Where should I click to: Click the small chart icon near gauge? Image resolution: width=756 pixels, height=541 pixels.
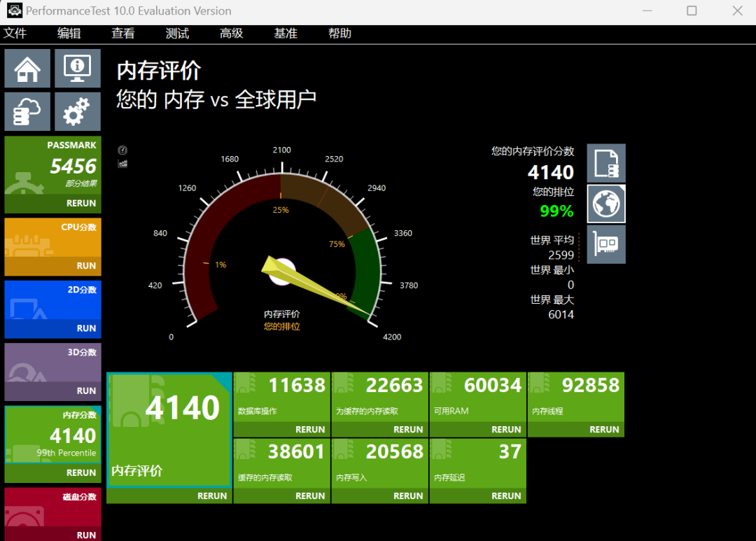coord(122,164)
